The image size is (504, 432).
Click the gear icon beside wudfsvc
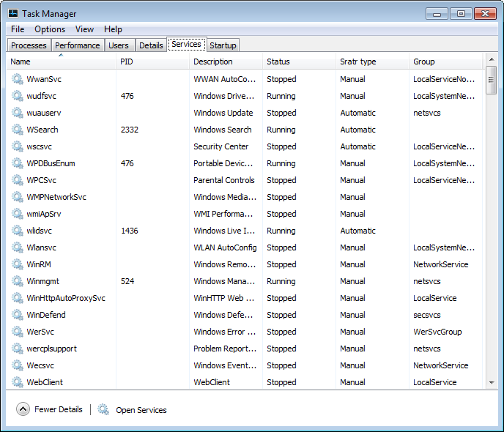pyautogui.click(x=18, y=96)
